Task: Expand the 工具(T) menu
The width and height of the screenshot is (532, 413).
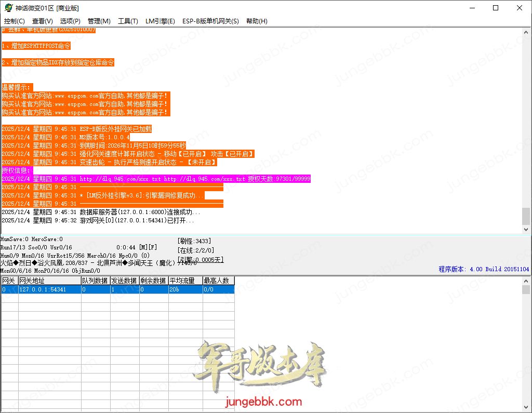Action: point(128,21)
